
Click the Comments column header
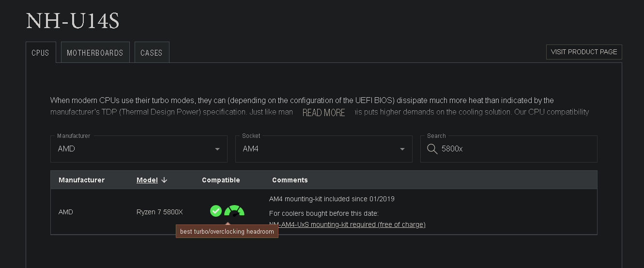point(290,180)
